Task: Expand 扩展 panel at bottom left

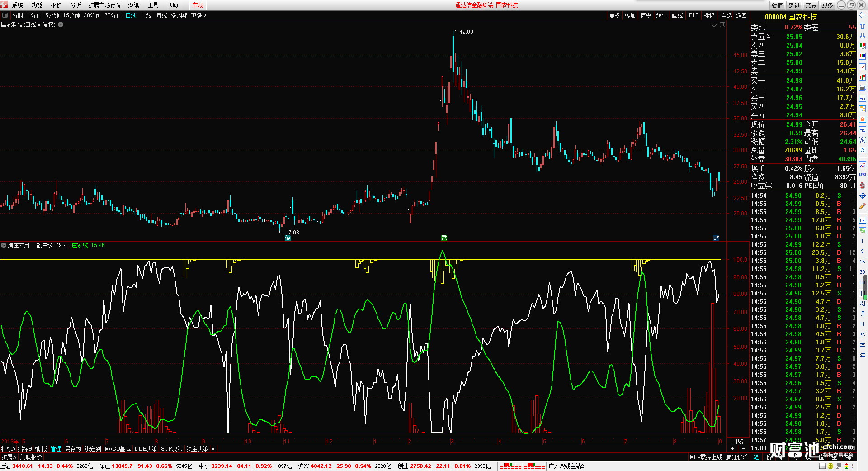Action: click(9, 457)
